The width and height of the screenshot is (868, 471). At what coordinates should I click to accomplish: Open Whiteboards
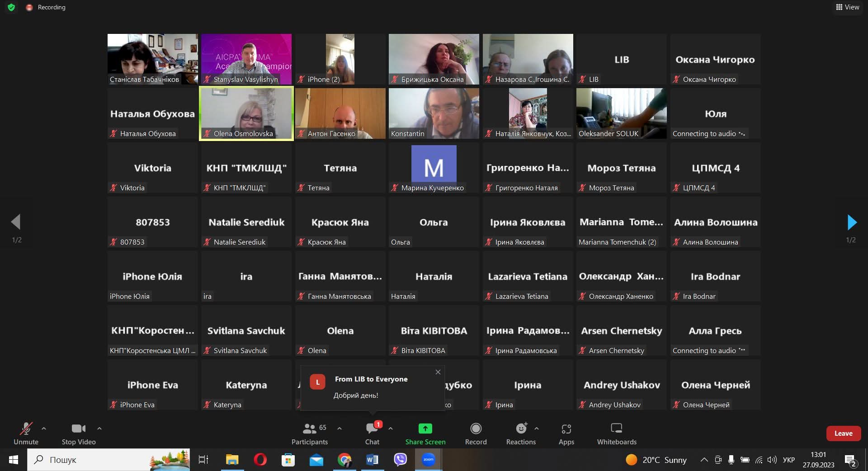tap(616, 433)
